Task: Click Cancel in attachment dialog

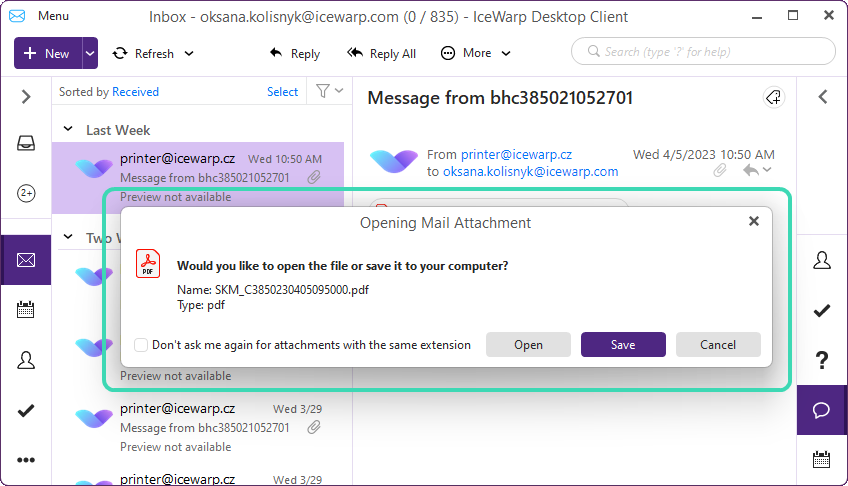Action: 718,345
